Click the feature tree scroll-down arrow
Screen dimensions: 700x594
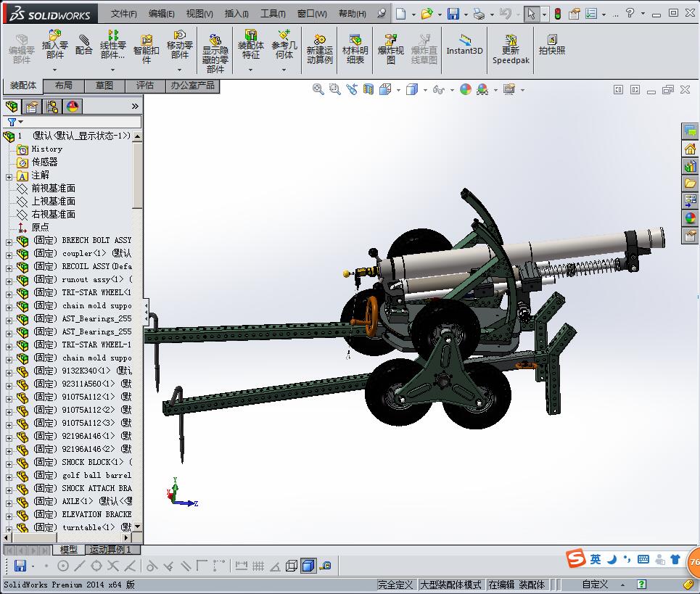(138, 527)
